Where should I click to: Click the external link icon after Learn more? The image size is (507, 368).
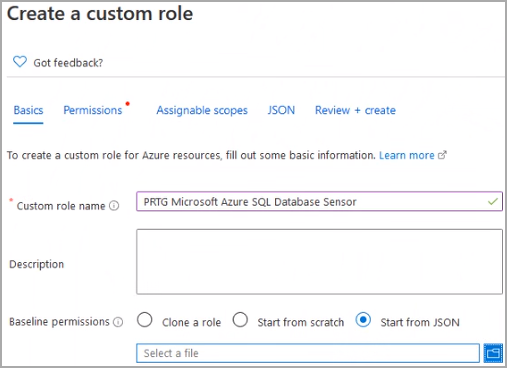(x=442, y=155)
